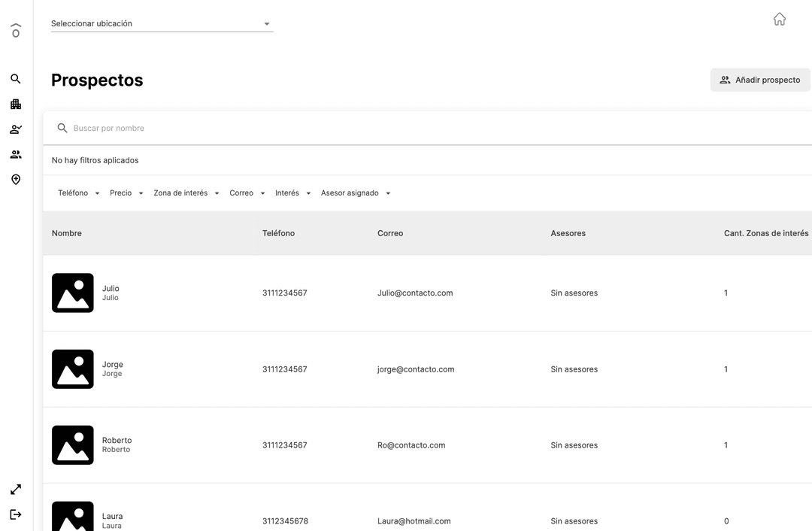Toggle fullscreen with the expand arrows icon
812x531 pixels.
[16, 490]
